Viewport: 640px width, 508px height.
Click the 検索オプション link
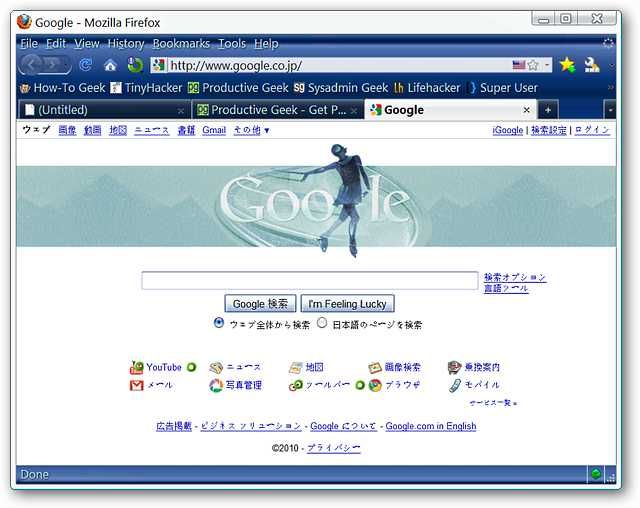click(x=515, y=277)
